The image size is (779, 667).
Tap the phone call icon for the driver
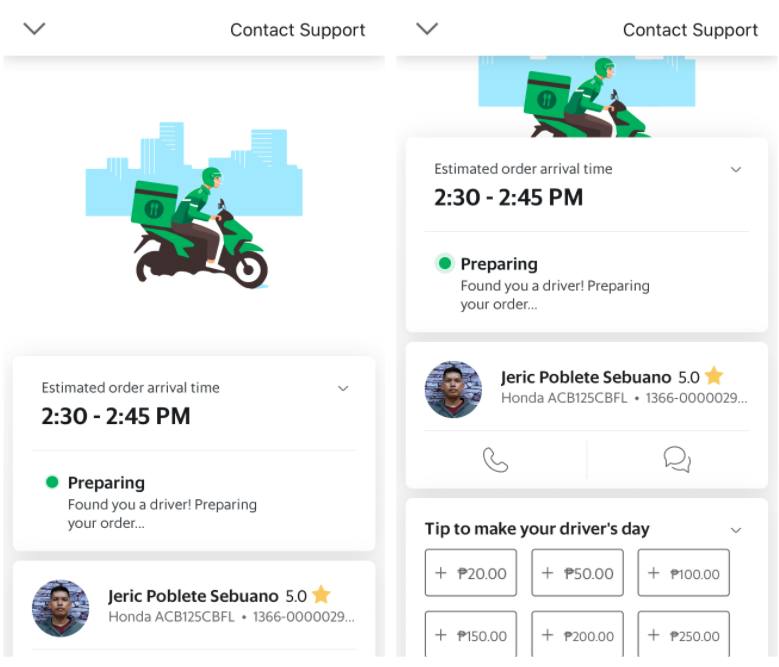495,460
